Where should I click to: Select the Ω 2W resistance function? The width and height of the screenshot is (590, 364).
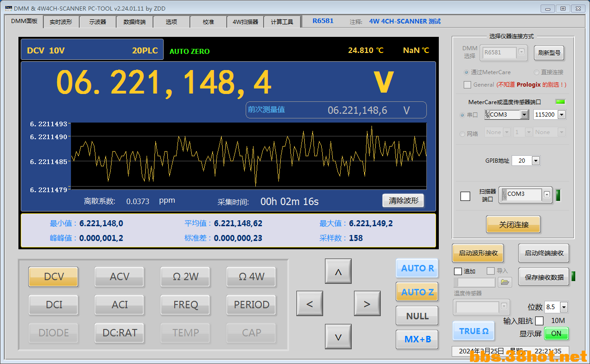click(x=185, y=276)
